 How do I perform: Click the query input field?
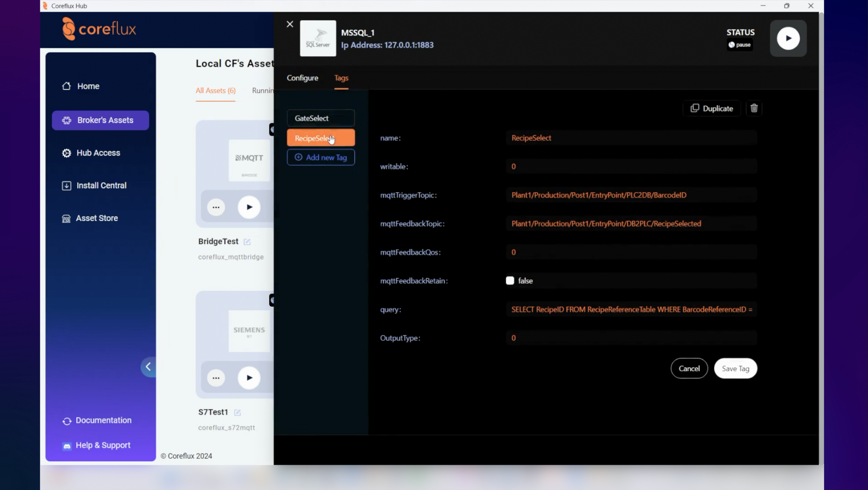pyautogui.click(x=631, y=310)
